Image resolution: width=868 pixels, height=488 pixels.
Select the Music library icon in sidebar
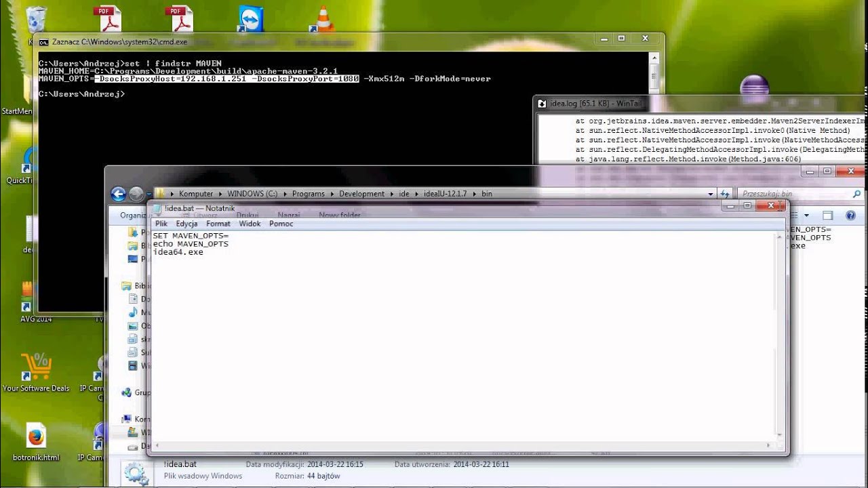[x=134, y=312]
